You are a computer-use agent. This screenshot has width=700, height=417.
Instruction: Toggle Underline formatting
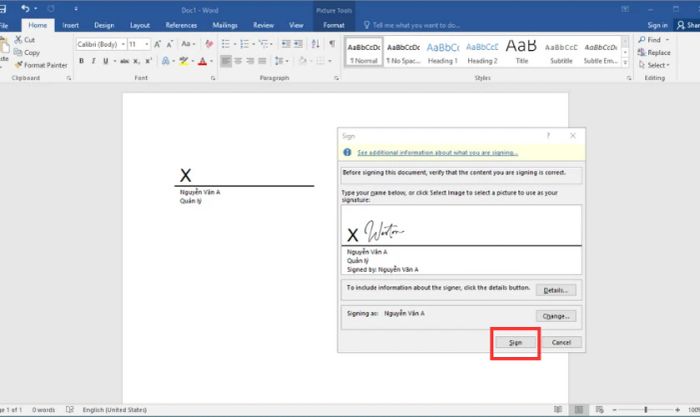coord(105,61)
